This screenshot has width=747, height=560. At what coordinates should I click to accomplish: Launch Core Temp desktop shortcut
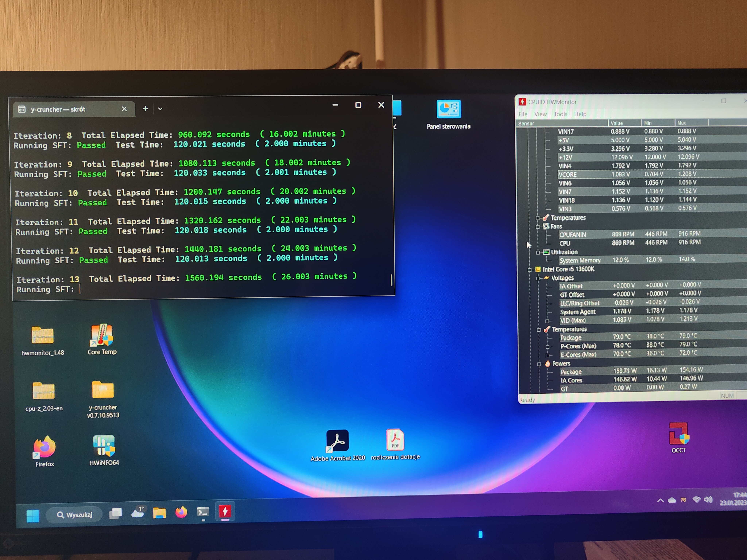(102, 339)
